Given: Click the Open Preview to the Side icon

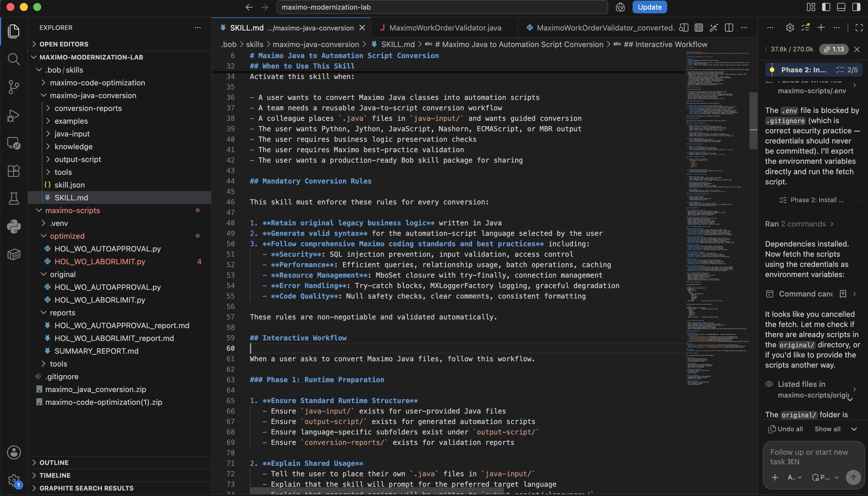Looking at the screenshot, I should click(x=684, y=28).
